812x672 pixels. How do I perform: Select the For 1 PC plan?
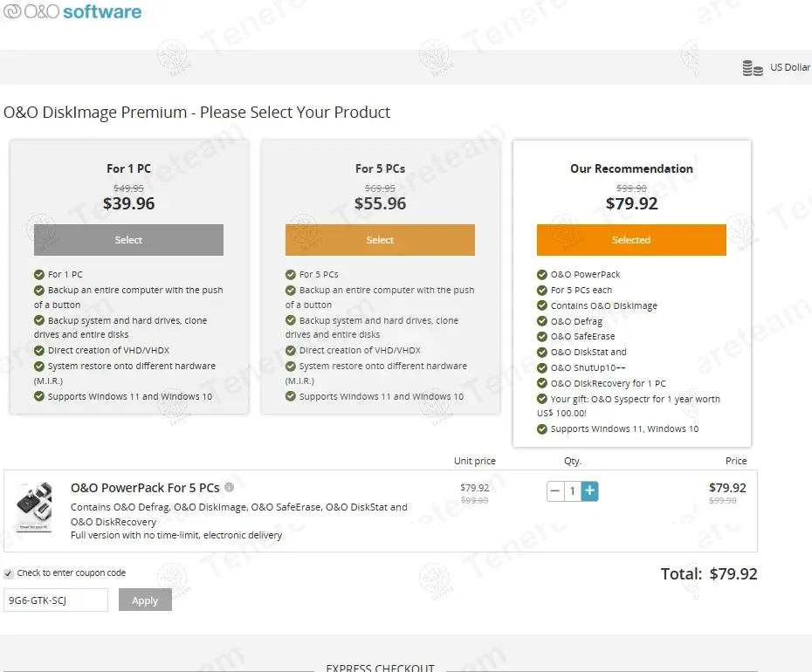point(128,240)
